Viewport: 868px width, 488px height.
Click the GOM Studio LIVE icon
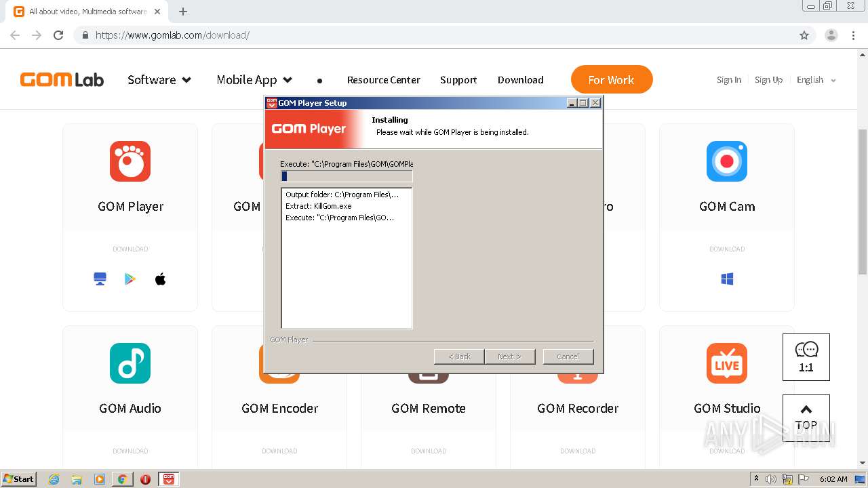click(x=727, y=363)
